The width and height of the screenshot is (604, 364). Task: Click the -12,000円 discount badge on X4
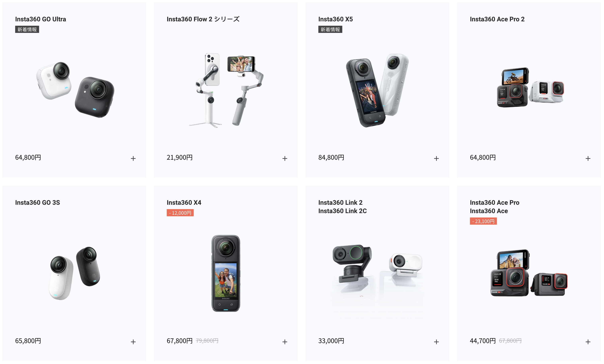180,213
